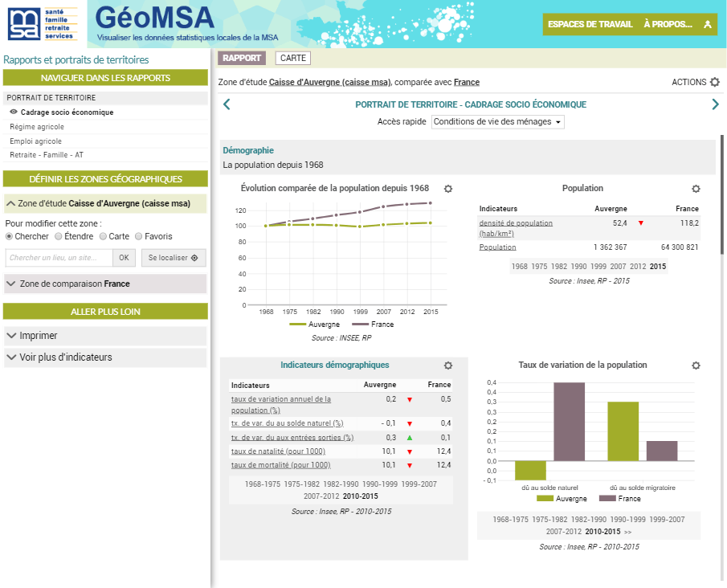
Task: Open settings gear for Évolution comparée chart
Action: 448,189
